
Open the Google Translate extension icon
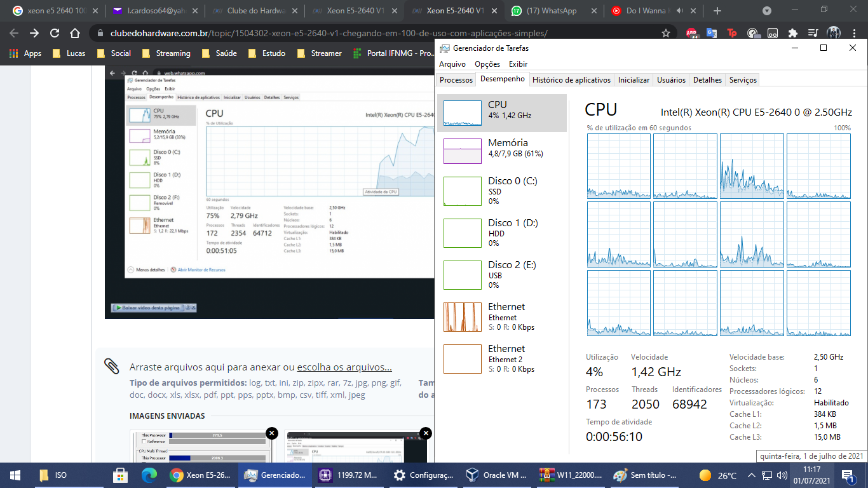(712, 33)
